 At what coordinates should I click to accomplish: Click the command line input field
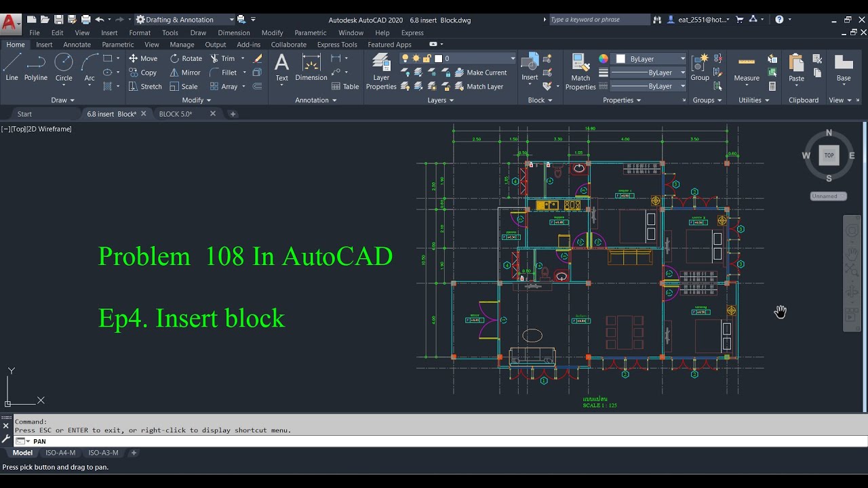441,441
